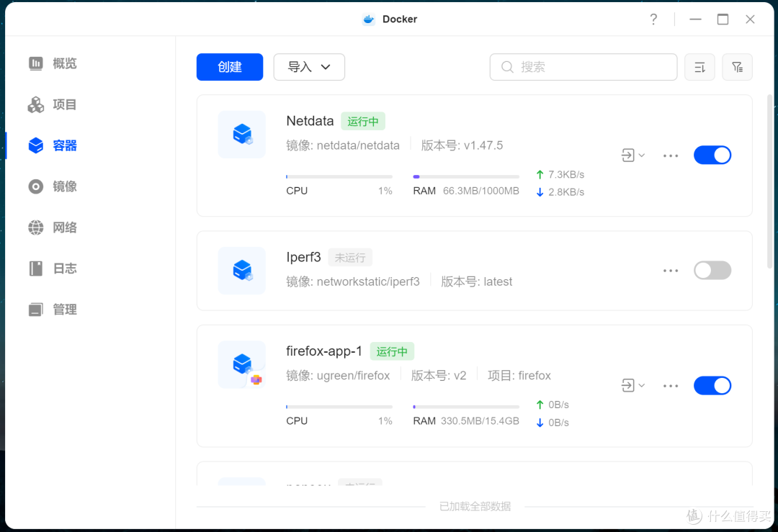Click the 项目: firefox text
The image size is (778, 532).
[x=519, y=376]
